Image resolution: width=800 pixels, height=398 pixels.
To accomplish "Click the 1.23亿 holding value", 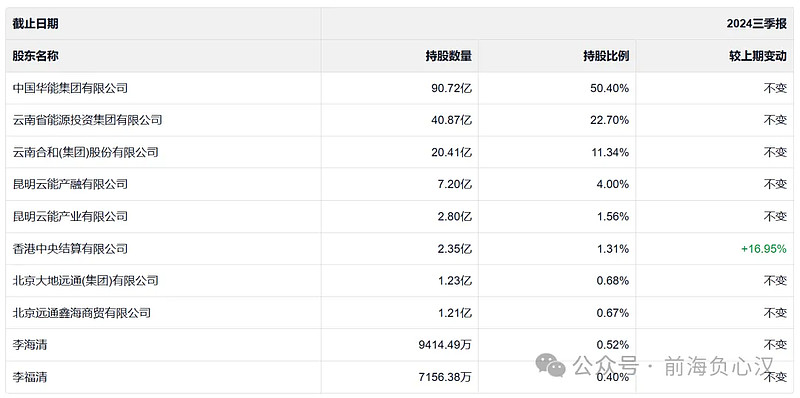I will [455, 281].
